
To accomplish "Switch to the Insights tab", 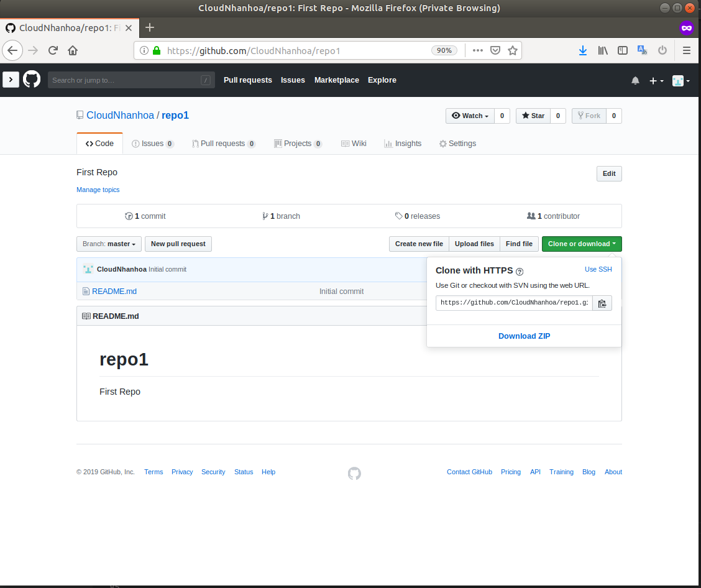I will (x=403, y=144).
